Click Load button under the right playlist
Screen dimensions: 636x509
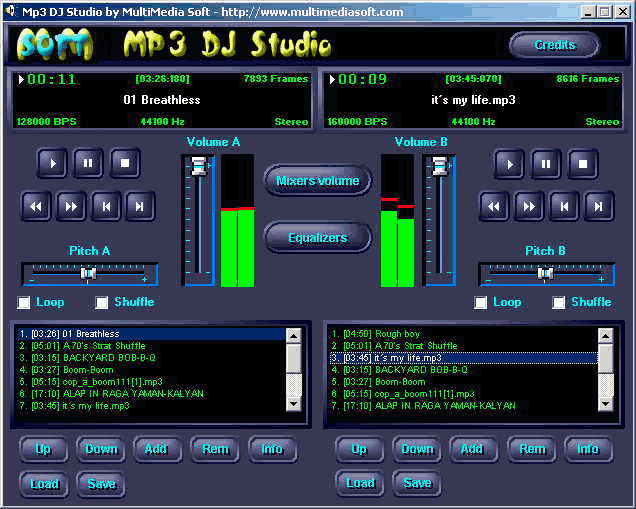[360, 483]
